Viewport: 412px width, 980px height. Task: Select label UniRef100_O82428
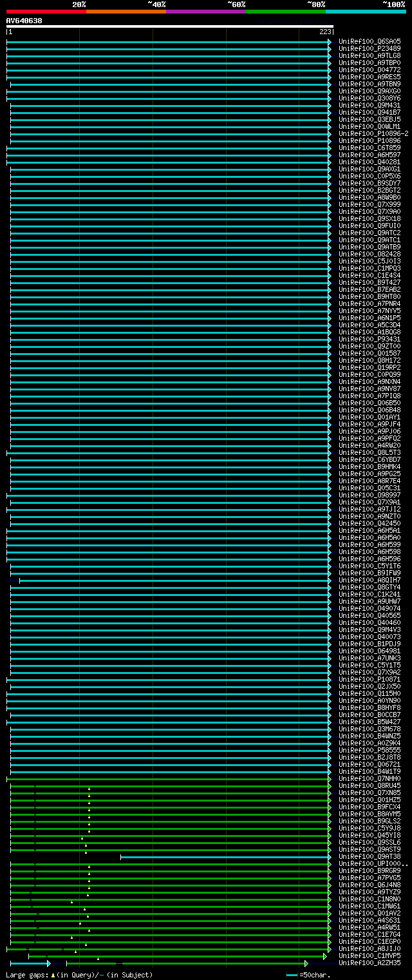(370, 254)
